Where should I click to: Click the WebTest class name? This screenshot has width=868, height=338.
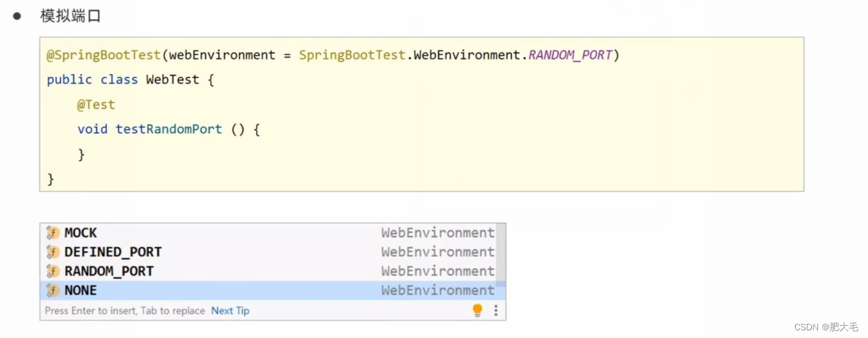point(172,80)
